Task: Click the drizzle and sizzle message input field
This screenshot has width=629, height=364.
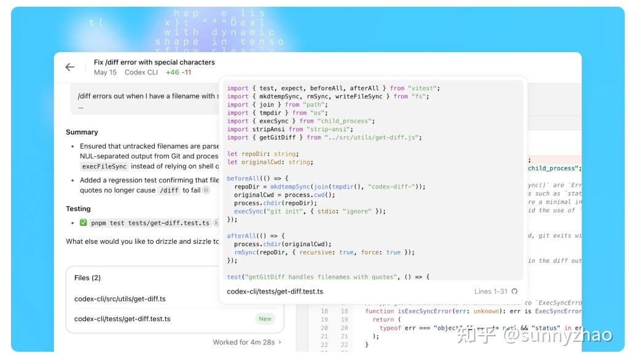Action: [x=141, y=241]
